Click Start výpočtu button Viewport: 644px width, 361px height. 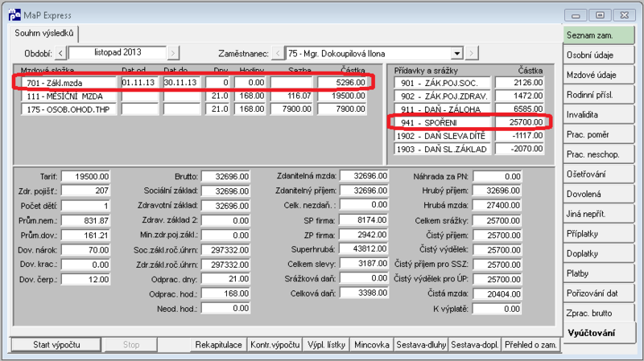coord(56,345)
